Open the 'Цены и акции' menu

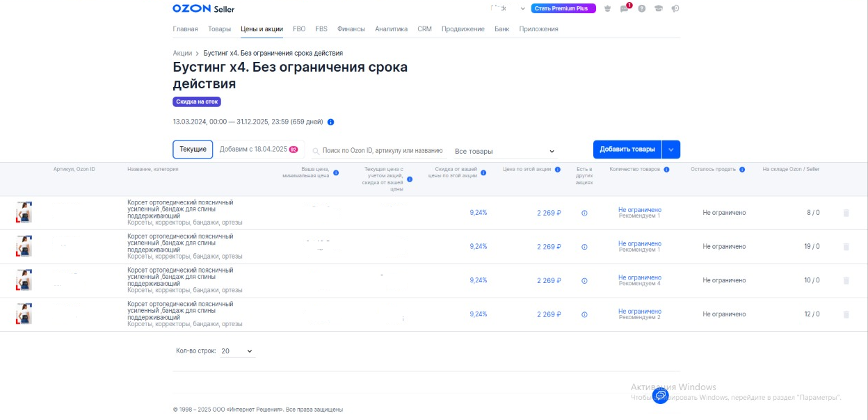pos(262,29)
